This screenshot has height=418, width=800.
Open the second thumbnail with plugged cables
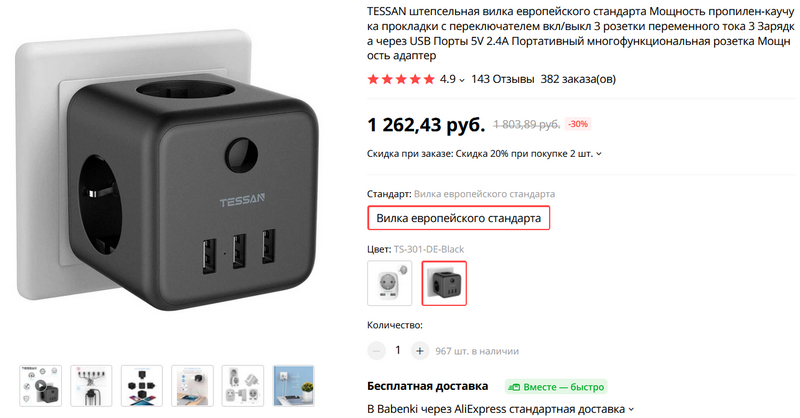tap(91, 386)
